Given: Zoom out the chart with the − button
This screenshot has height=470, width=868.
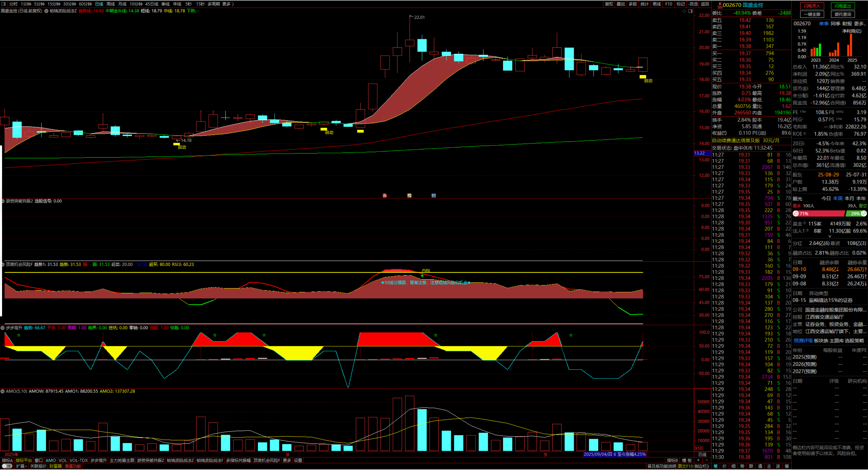Looking at the screenshot, I should pos(707,460).
